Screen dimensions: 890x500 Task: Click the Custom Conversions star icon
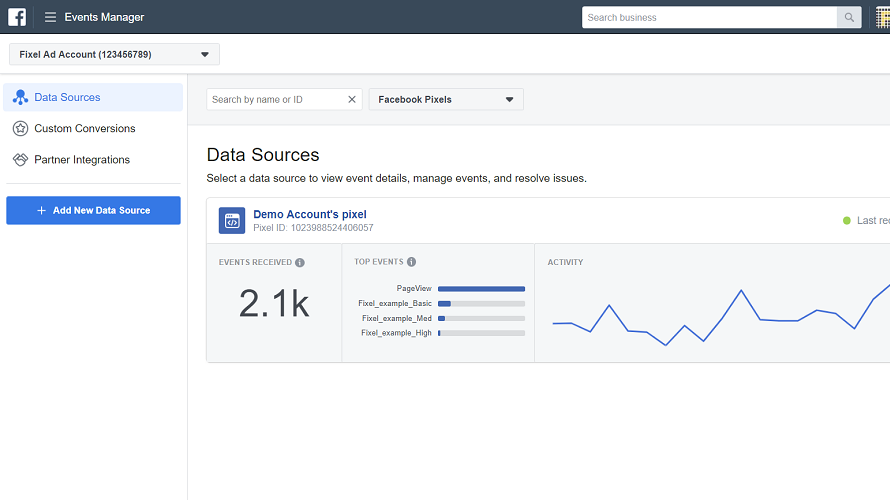20,129
